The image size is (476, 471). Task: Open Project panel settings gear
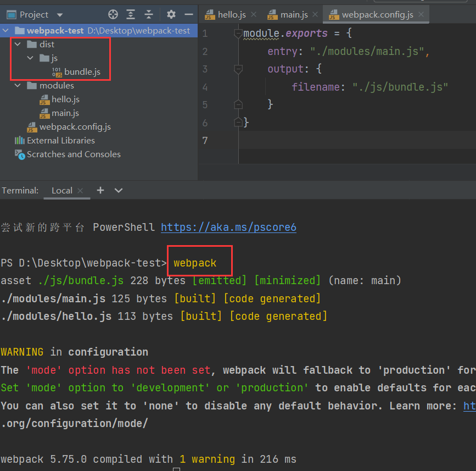pos(171,14)
